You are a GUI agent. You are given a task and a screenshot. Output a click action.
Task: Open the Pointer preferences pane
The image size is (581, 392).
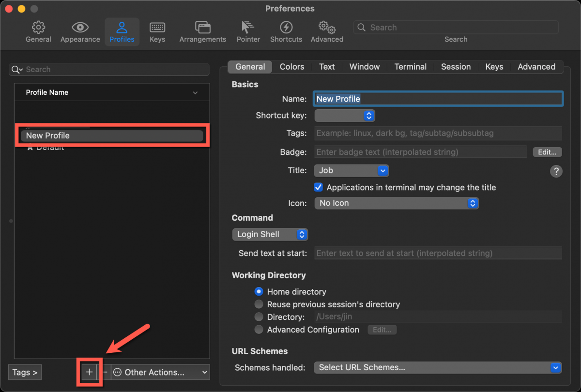click(x=248, y=32)
